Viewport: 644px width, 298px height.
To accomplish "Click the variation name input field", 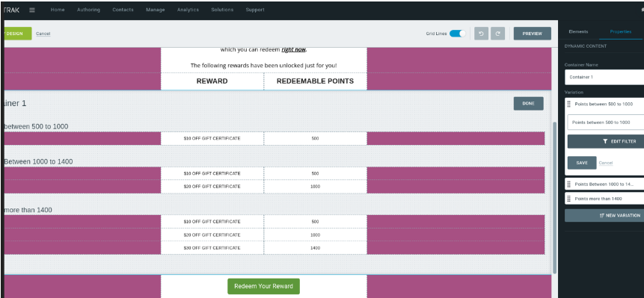I will [x=605, y=122].
